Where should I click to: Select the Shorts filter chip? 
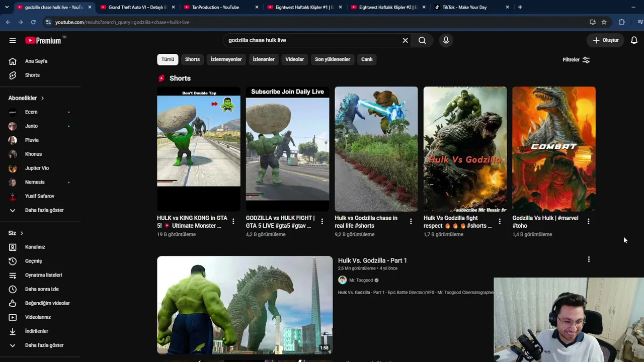[192, 59]
